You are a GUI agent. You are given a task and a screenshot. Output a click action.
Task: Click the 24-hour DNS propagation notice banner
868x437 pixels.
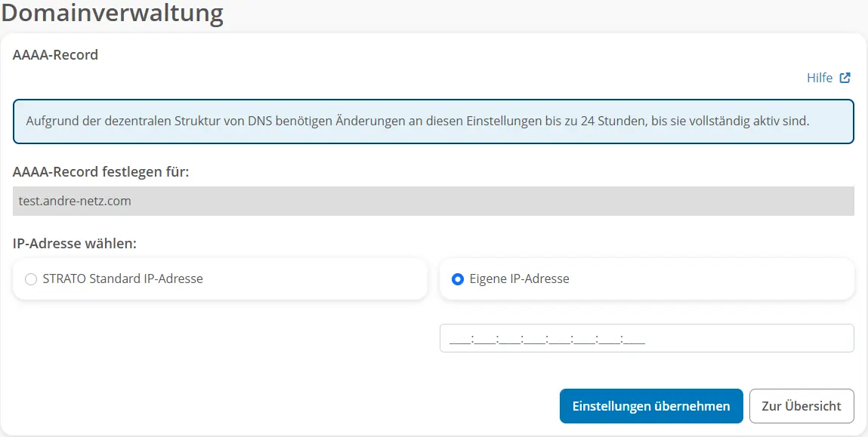click(x=434, y=121)
